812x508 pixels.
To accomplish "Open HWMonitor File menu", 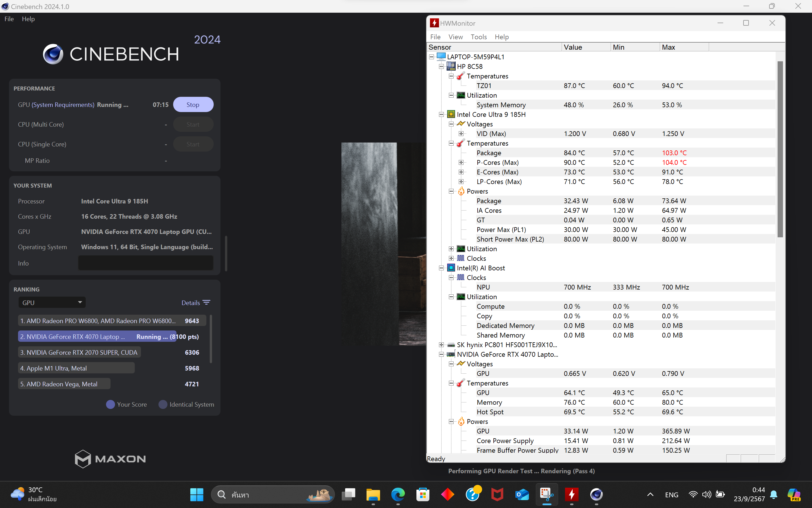I will tap(435, 37).
